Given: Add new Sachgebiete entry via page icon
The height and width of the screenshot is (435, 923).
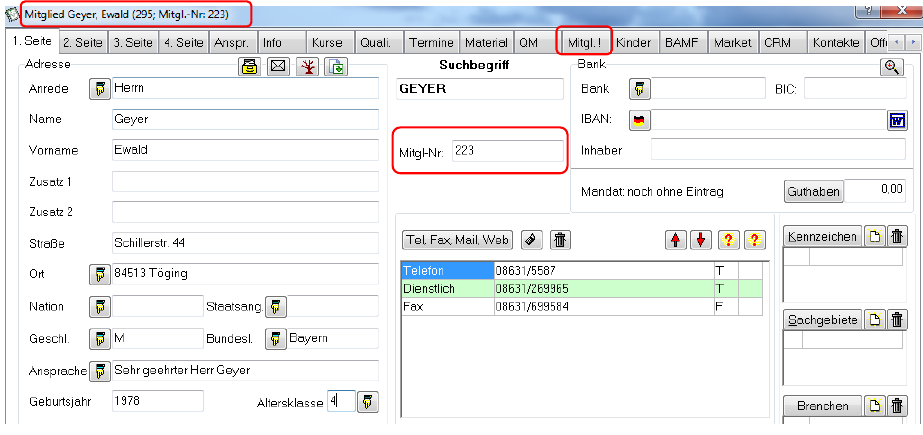Looking at the screenshot, I should pos(876,320).
